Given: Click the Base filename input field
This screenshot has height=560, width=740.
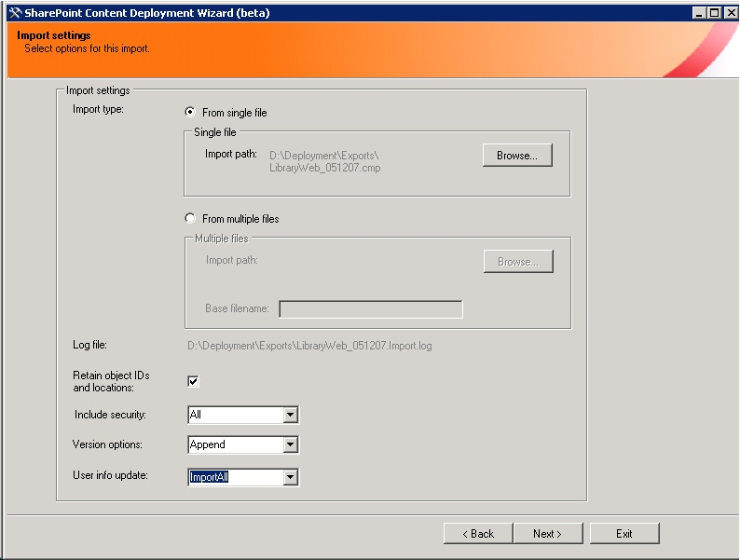Looking at the screenshot, I should 371,309.
